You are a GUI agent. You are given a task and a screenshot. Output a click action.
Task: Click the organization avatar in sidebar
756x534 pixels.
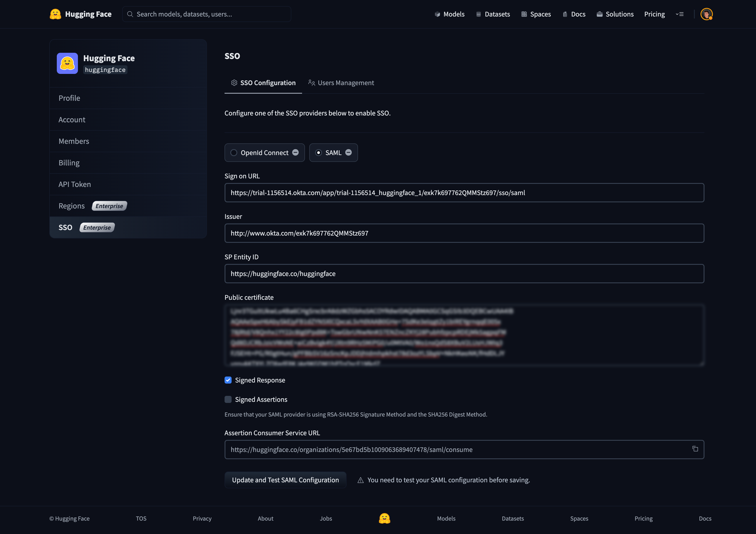coord(67,63)
